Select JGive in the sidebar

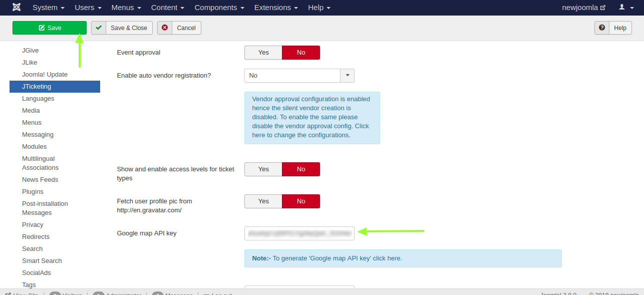click(x=30, y=51)
